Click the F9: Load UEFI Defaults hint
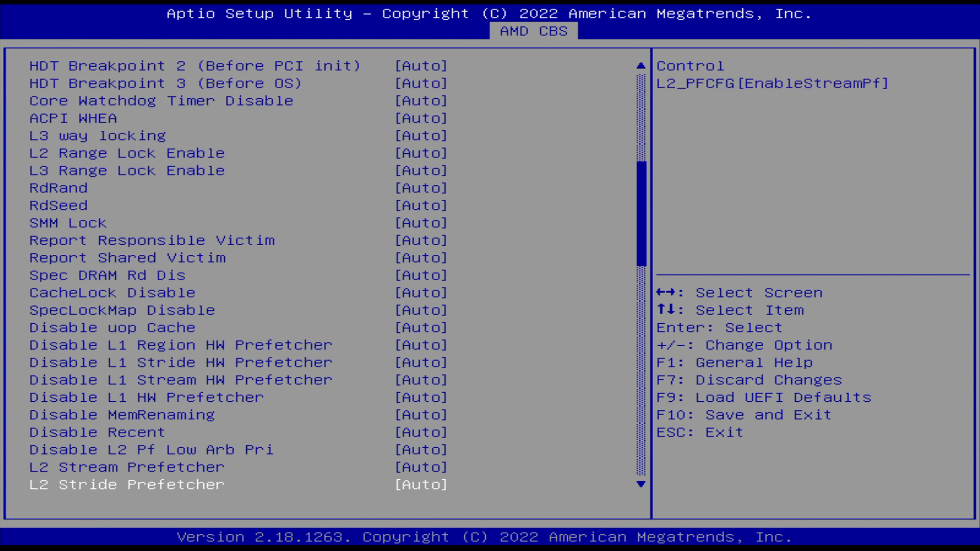Viewport: 980px width, 551px height. tap(764, 398)
